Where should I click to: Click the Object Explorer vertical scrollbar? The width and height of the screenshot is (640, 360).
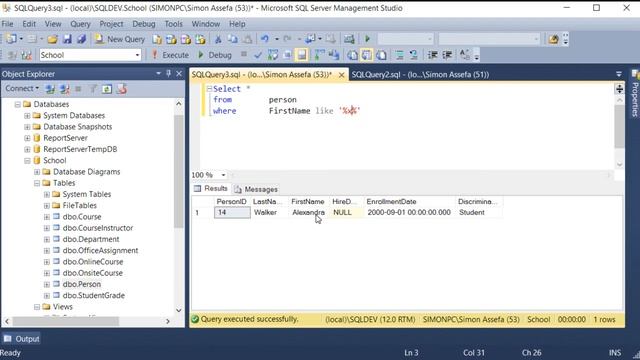tap(178, 171)
